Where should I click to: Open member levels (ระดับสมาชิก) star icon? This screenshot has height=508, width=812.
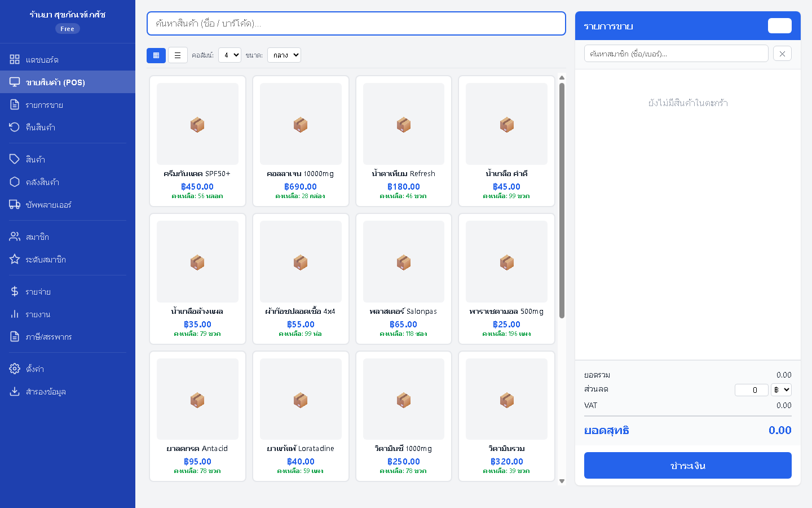pos(15,259)
